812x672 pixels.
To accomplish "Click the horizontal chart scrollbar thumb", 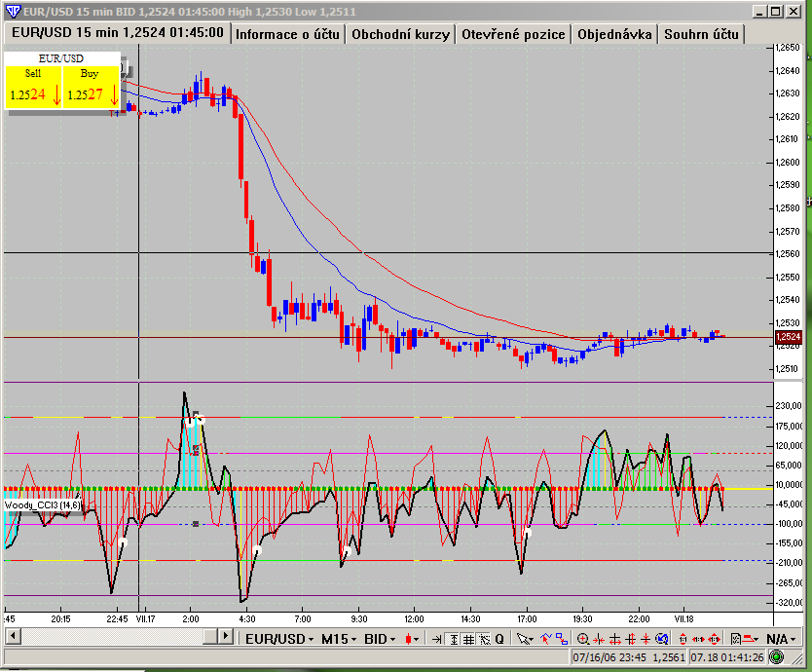I will [x=214, y=636].
